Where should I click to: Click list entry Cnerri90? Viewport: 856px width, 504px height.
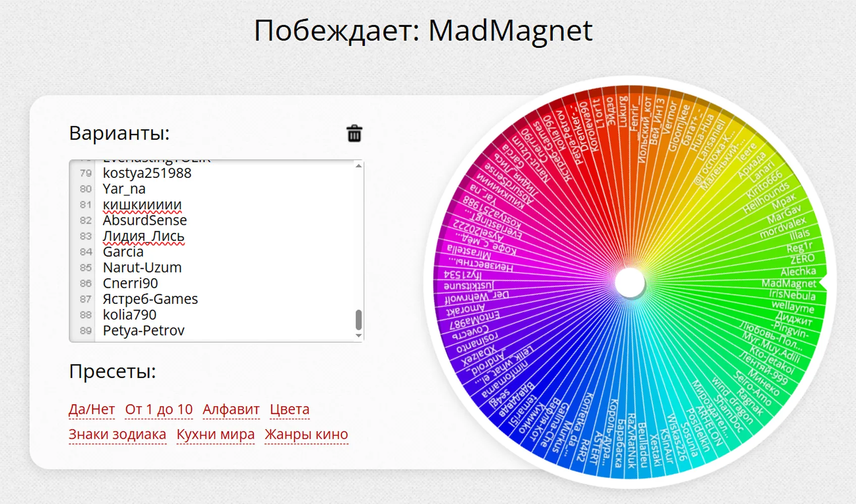[x=130, y=283]
